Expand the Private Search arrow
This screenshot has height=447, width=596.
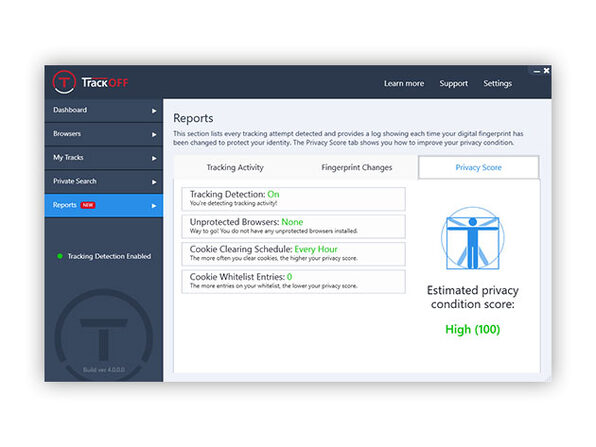pos(154,182)
